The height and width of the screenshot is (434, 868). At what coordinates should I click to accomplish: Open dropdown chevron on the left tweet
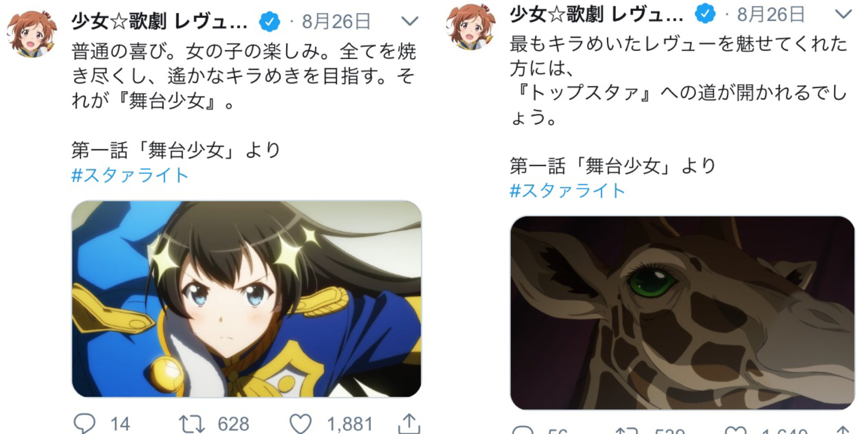pyautogui.click(x=410, y=21)
